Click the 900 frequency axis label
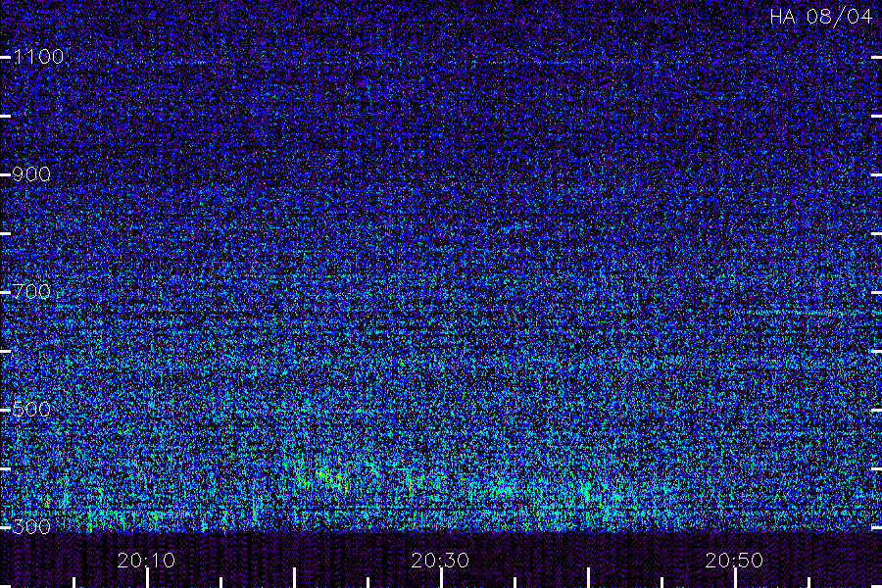 coord(31,174)
